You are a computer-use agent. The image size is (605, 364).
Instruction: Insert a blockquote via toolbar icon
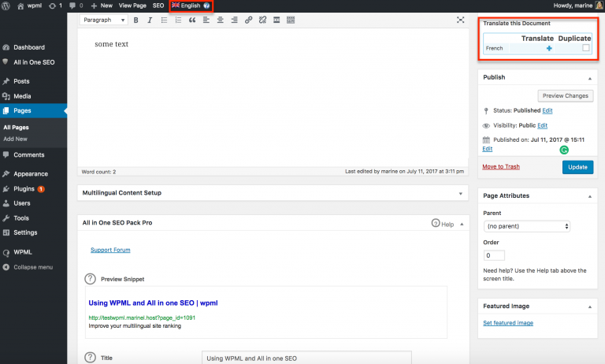(x=192, y=20)
